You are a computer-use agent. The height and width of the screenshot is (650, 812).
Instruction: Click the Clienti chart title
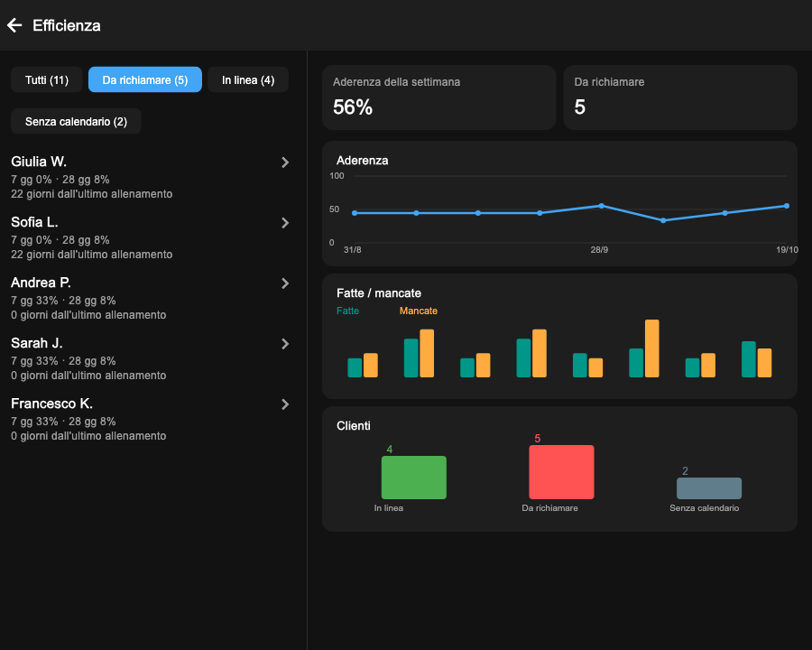353,426
